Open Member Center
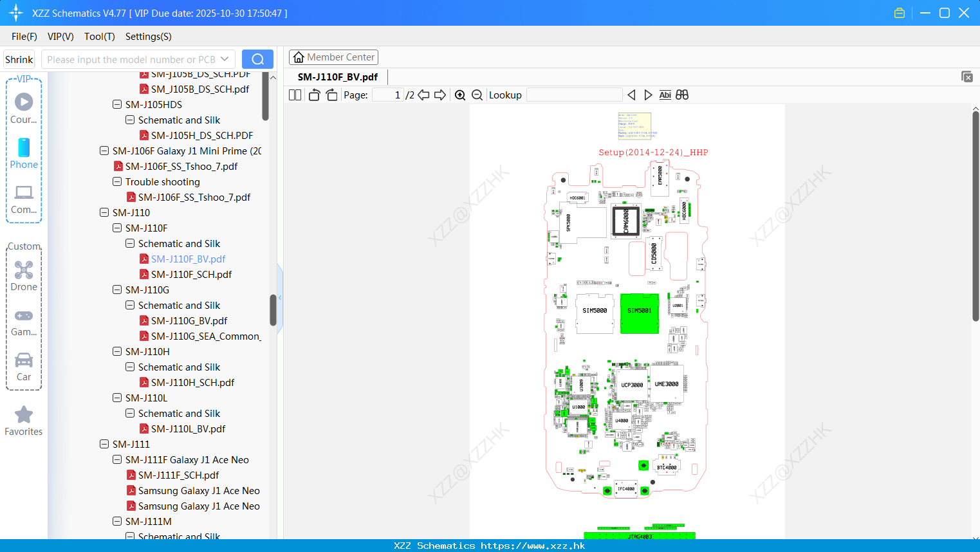This screenshot has width=980, height=552. (333, 57)
